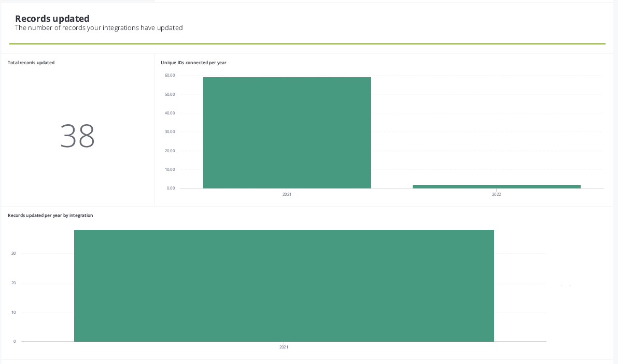Click the green divider line below the header
618x364 pixels.
(307, 44)
